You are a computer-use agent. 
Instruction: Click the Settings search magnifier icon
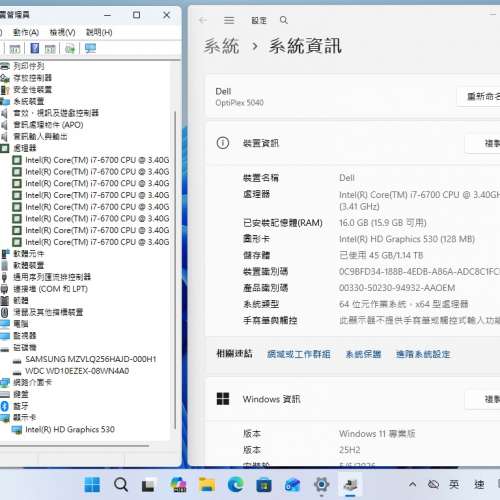284,20
